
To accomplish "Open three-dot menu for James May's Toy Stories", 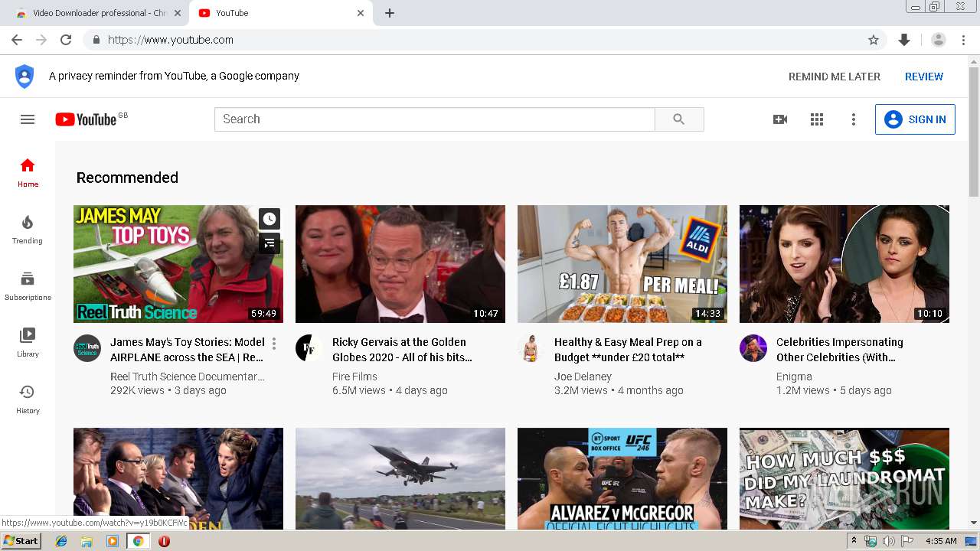I will pyautogui.click(x=274, y=343).
